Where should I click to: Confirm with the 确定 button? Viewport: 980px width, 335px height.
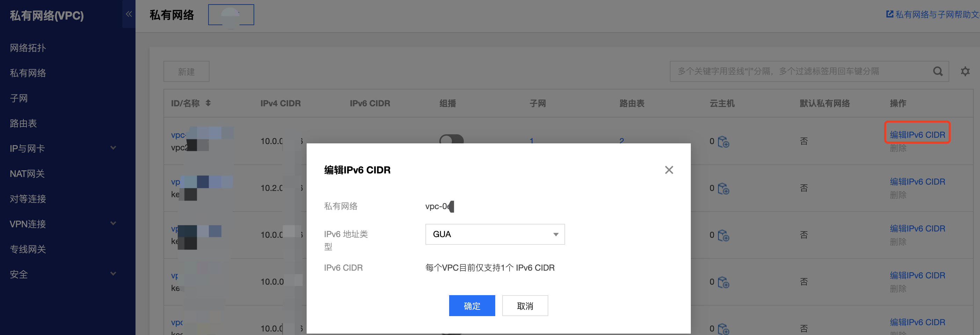(472, 306)
